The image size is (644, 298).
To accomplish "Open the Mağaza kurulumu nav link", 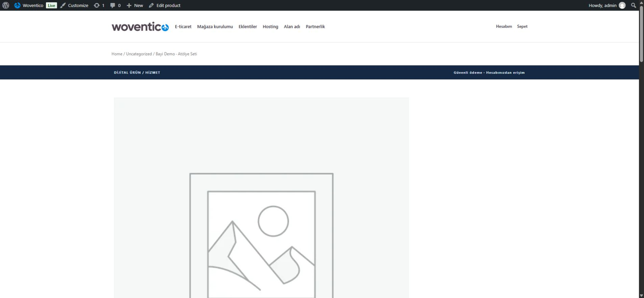I will click(x=215, y=27).
